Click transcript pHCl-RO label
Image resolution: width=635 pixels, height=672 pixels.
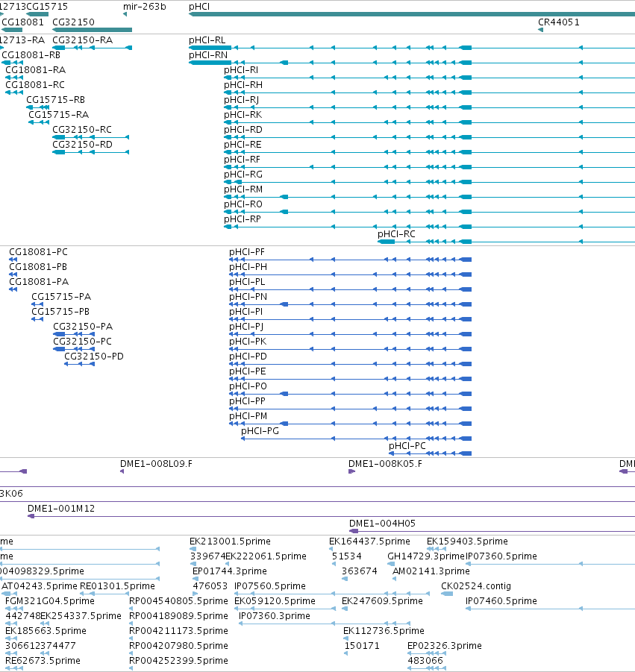243,204
